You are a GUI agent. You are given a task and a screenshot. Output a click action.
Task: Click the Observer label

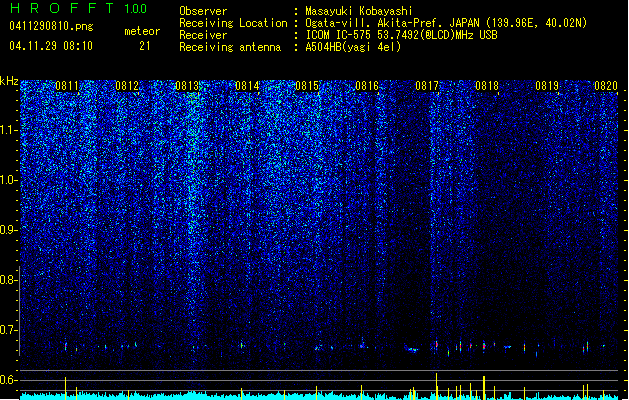point(203,11)
